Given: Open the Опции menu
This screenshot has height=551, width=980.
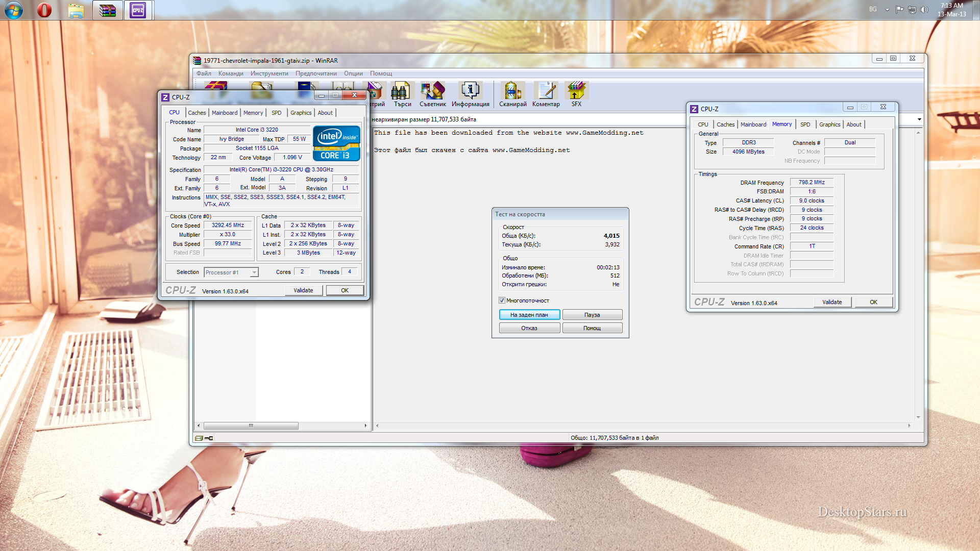Looking at the screenshot, I should point(353,73).
